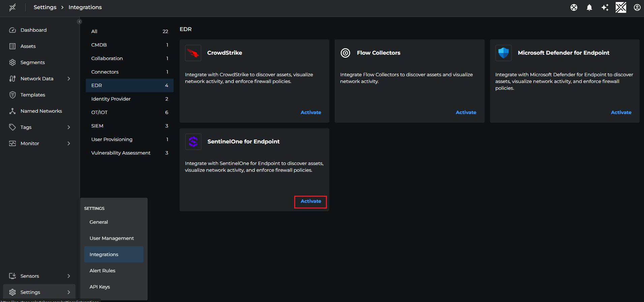Activate the CrowdStrike integration
The height and width of the screenshot is (302, 644).
click(311, 112)
